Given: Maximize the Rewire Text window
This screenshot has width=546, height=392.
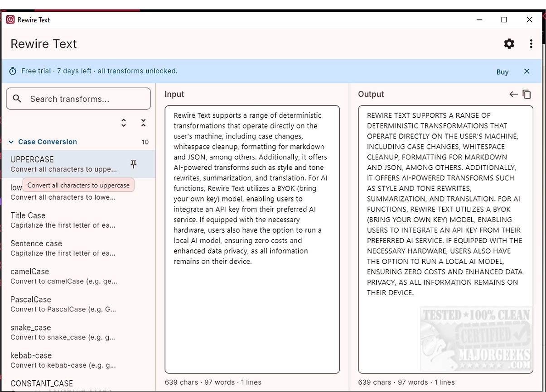Looking at the screenshot, I should [504, 19].
